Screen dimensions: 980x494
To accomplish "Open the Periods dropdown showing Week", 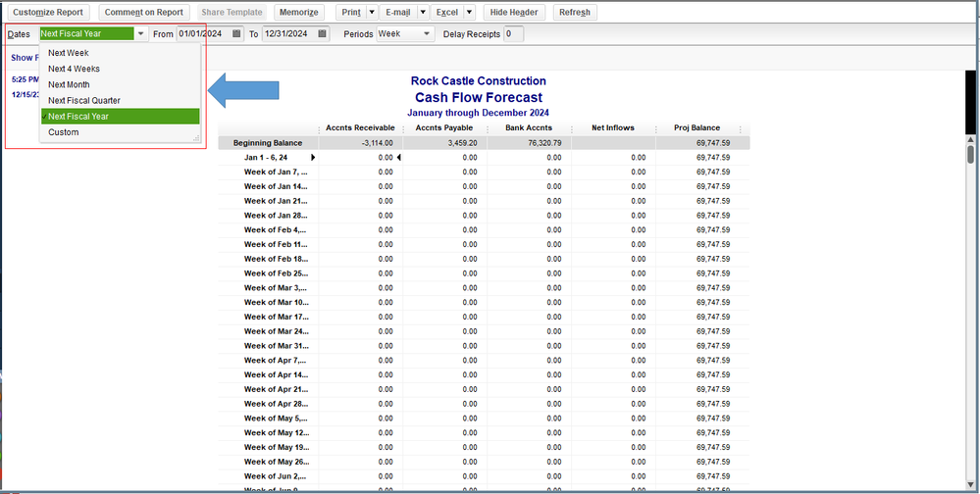I will (405, 33).
